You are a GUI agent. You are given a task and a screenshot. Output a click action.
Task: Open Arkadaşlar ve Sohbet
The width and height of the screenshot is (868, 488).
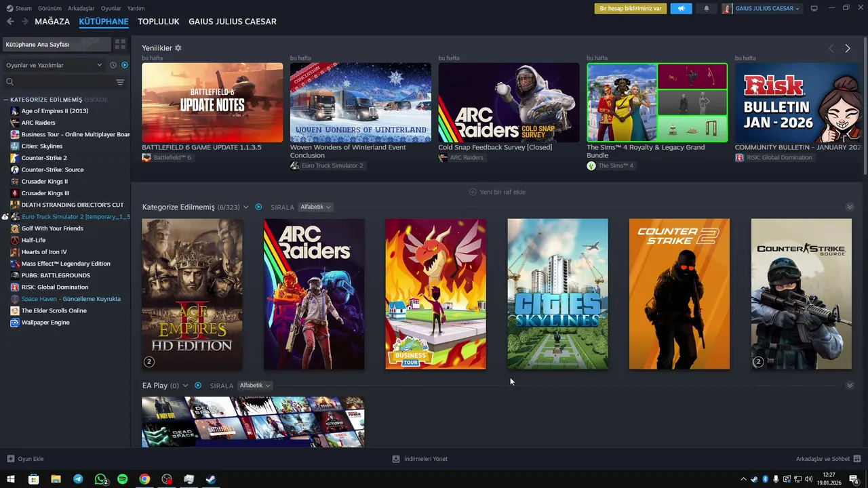click(x=828, y=459)
